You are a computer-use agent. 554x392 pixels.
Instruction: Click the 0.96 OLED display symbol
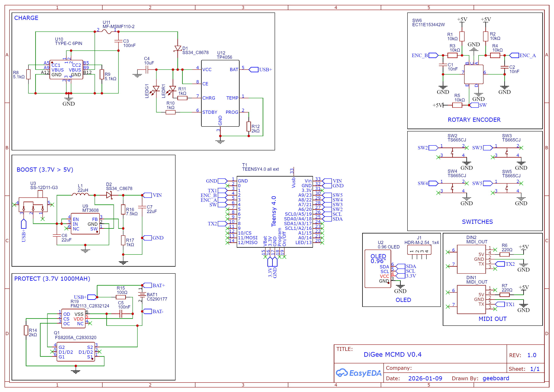point(378,269)
